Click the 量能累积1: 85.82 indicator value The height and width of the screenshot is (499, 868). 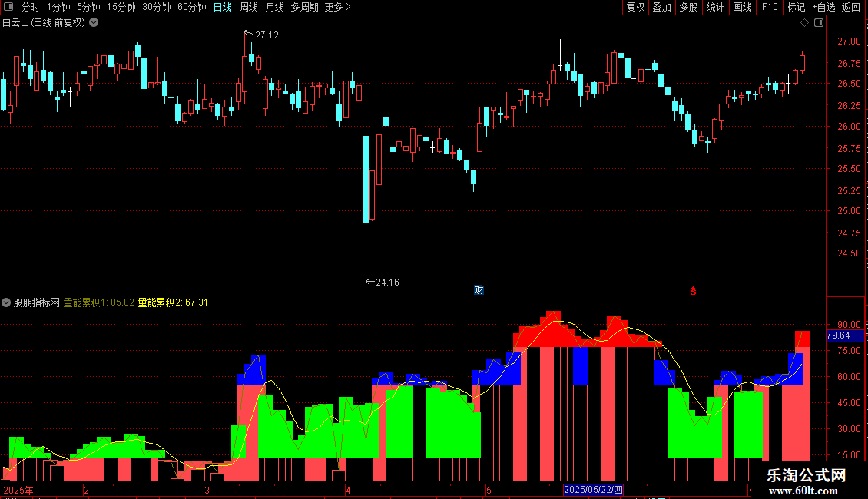click(x=99, y=302)
